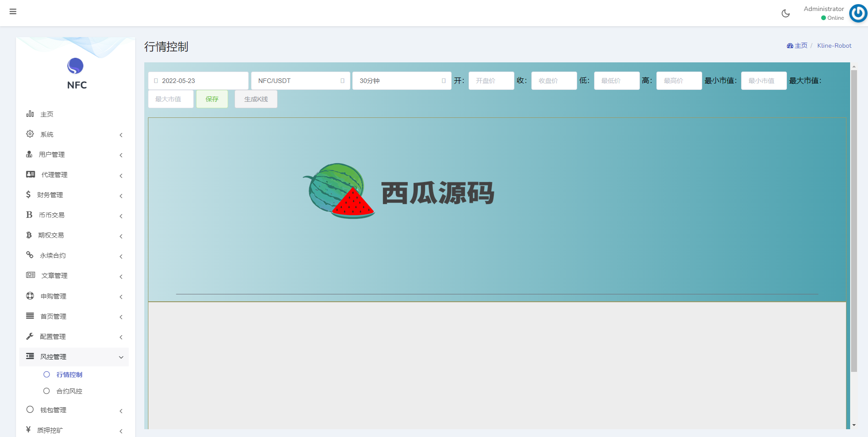Open the 2022-05-23 date picker
Image resolution: width=868 pixels, height=437 pixels.
(x=198, y=81)
